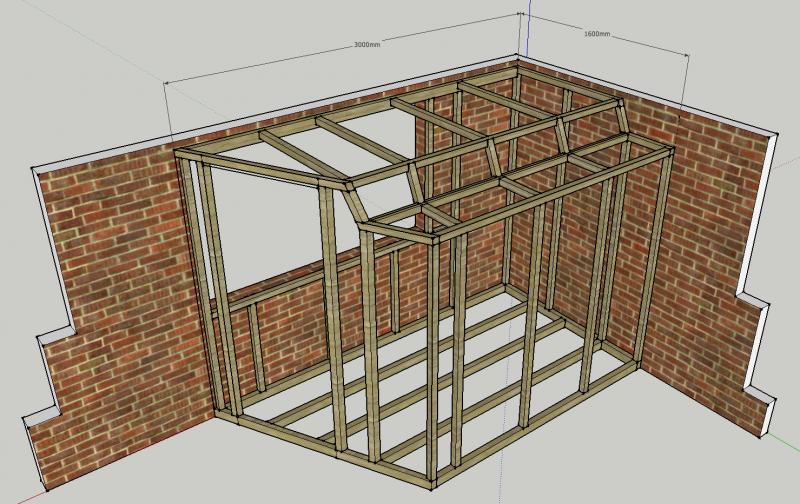This screenshot has width=800, height=504.
Task: Select a floor joist inside the frame
Action: coord(420,370)
